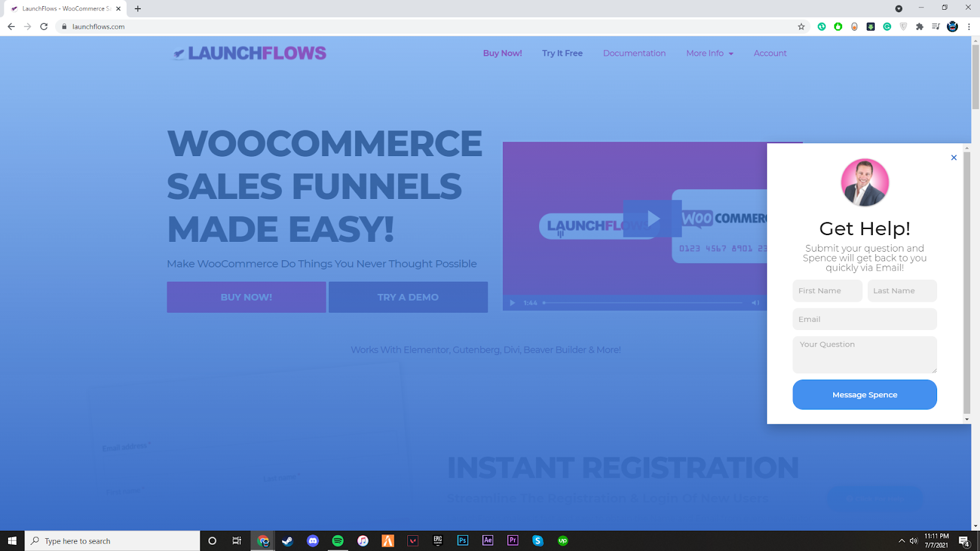
Task: Open the taskbar clock and date
Action: click(x=936, y=541)
